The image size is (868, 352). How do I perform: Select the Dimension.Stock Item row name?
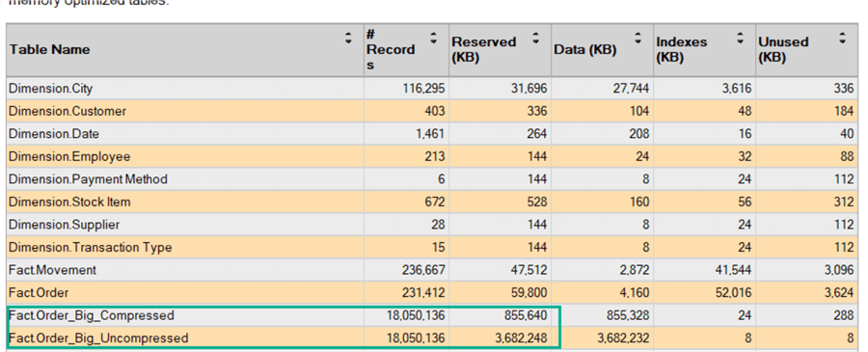click(69, 202)
